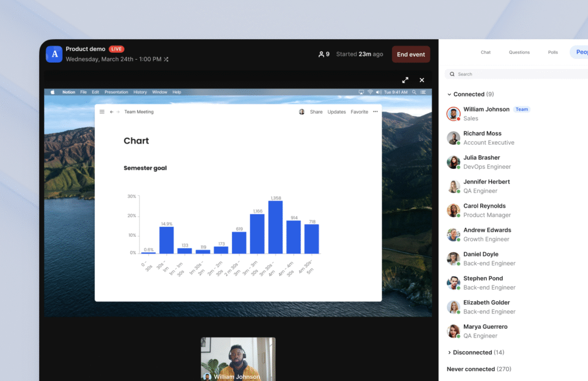The image size is (588, 381).
Task: Click Share in the Notion page
Action: click(x=316, y=112)
